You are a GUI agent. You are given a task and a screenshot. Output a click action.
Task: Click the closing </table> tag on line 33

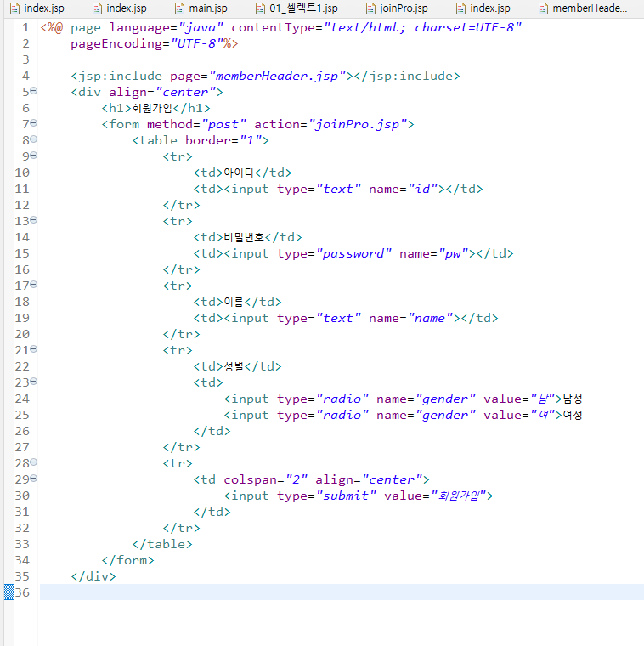[162, 544]
